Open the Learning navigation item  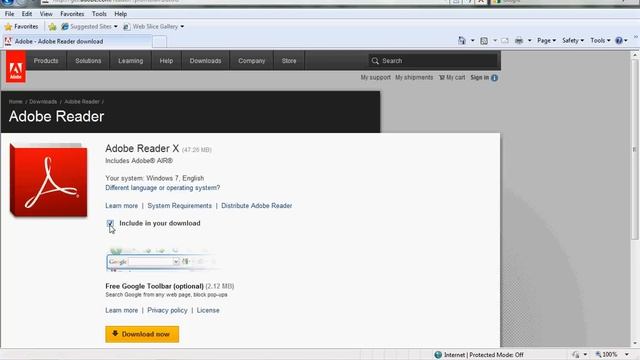point(131,61)
